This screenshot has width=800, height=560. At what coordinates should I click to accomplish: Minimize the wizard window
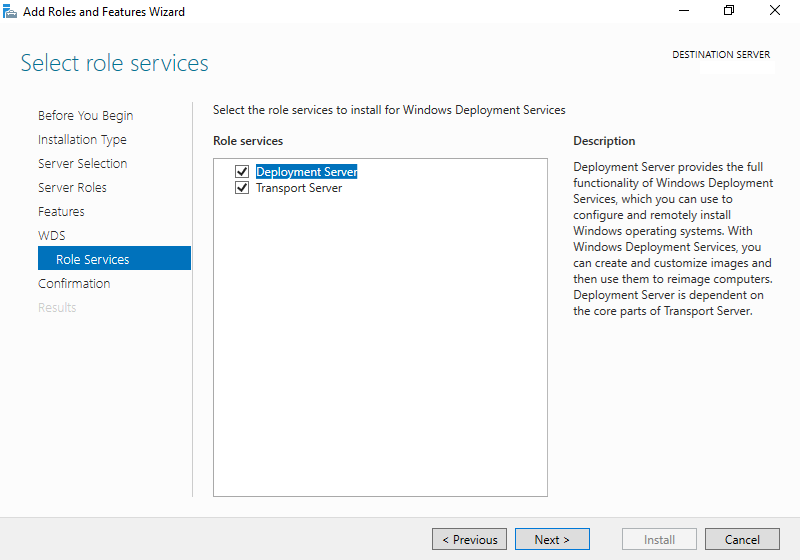coord(684,11)
